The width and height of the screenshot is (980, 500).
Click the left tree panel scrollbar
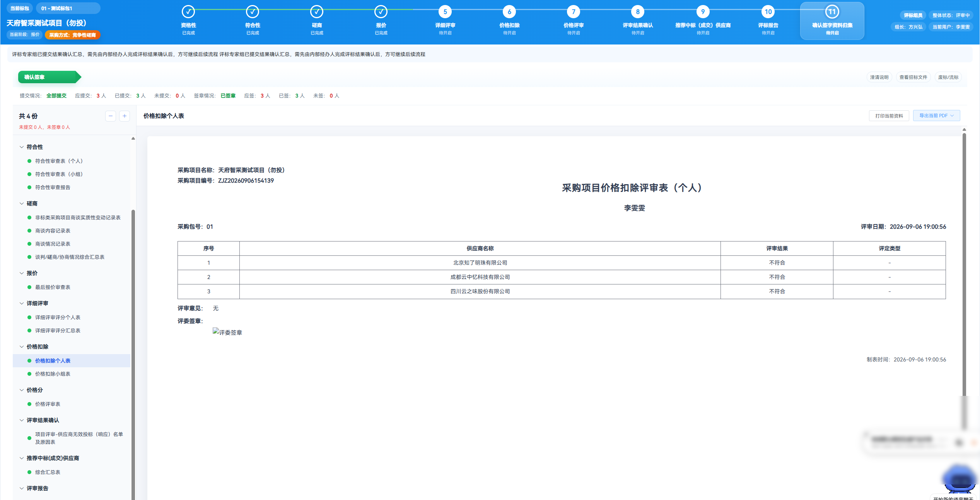tap(133, 354)
